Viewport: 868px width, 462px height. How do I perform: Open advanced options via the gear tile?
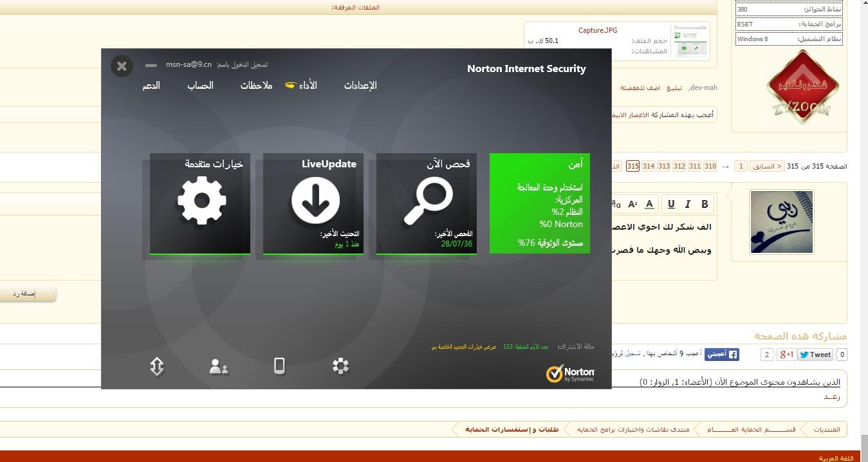[200, 203]
